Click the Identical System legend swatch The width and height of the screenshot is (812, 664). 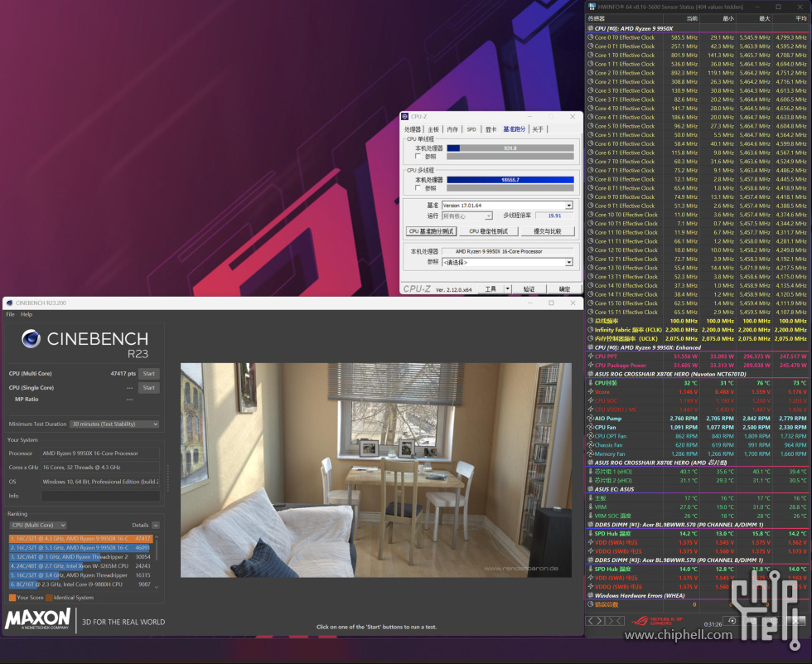(x=49, y=598)
